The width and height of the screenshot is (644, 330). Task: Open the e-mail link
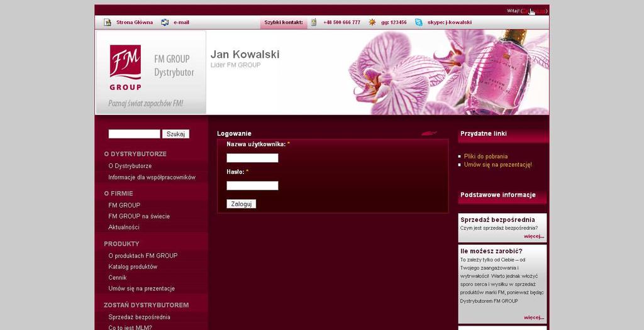(181, 22)
